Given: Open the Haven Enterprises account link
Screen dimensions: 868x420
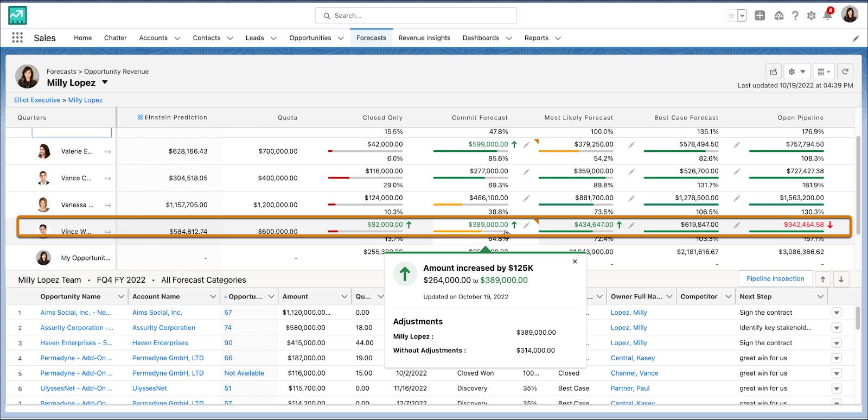Looking at the screenshot, I should (x=160, y=343).
